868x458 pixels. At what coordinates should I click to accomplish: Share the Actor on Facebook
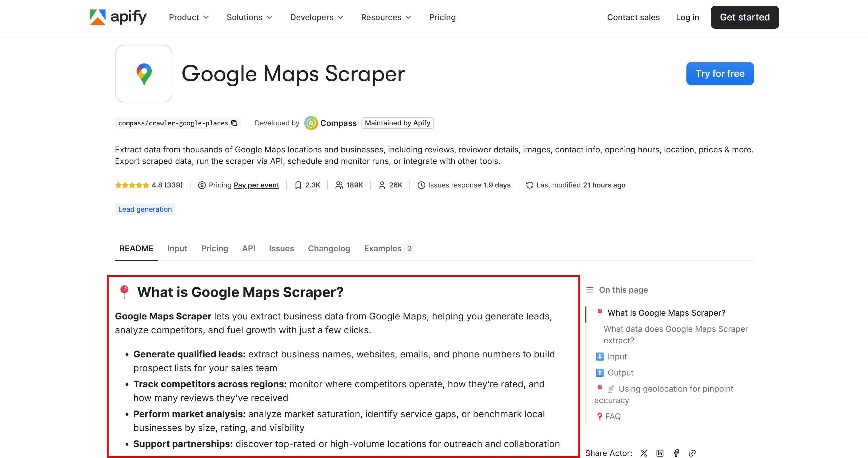676,453
